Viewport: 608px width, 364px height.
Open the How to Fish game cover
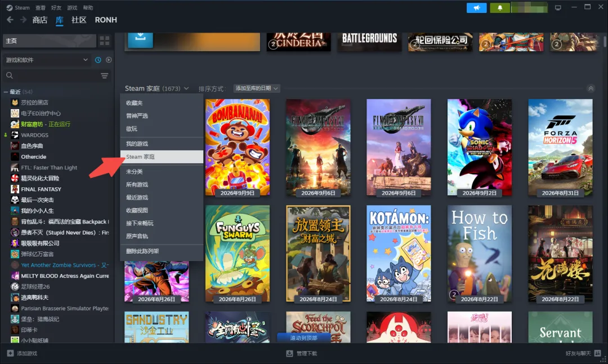coord(479,254)
